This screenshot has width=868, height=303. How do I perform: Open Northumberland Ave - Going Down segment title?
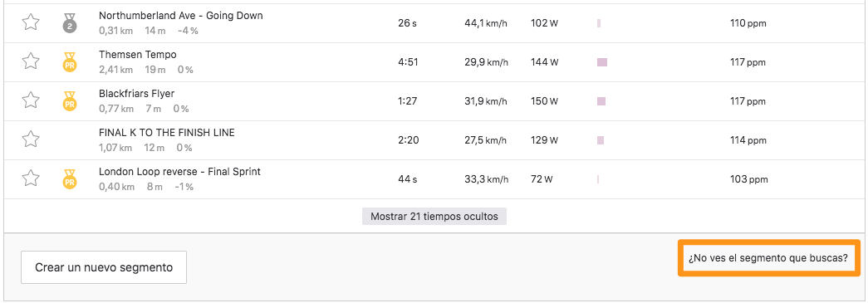coord(181,16)
